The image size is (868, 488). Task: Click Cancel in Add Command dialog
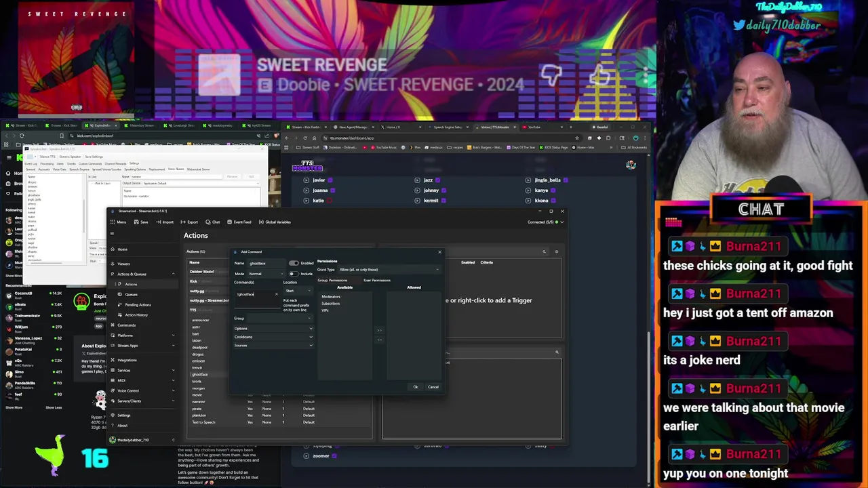point(433,387)
